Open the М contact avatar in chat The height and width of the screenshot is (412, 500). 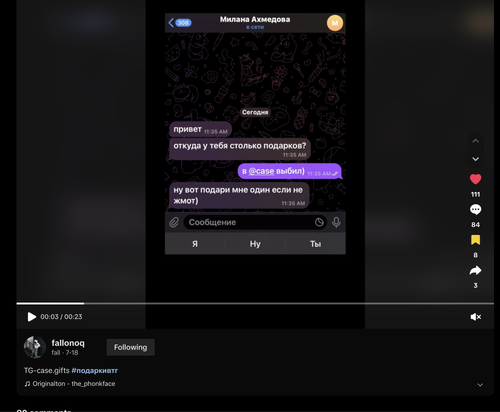coord(335,23)
